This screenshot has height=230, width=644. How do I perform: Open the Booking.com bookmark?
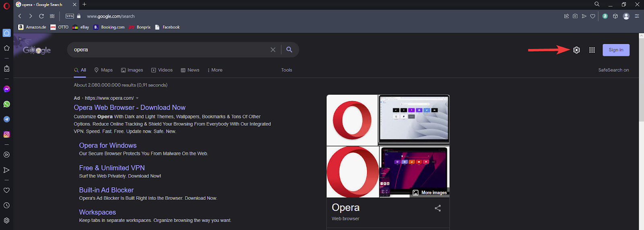109,27
